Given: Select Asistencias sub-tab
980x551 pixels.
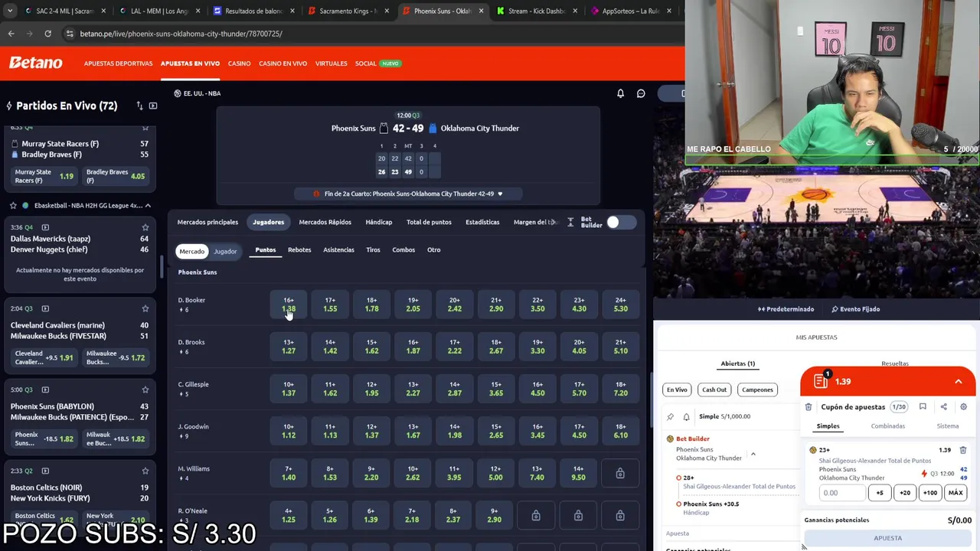Looking at the screenshot, I should (x=338, y=249).
